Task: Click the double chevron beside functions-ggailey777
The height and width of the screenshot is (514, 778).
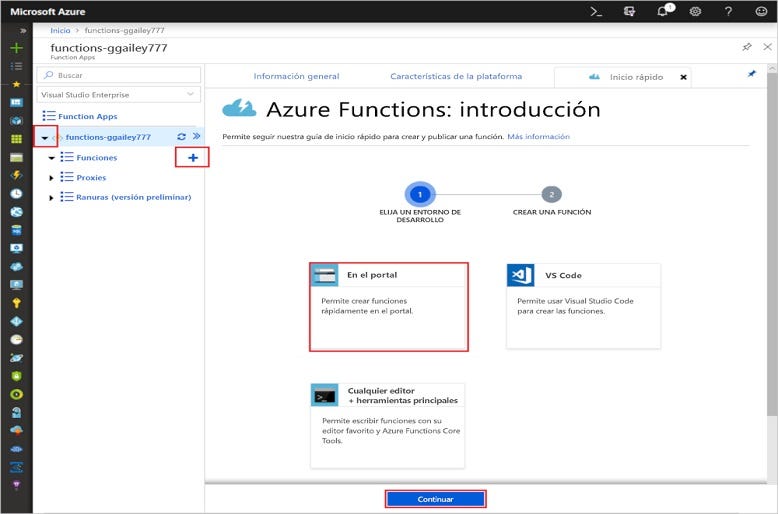Action: tap(196, 136)
